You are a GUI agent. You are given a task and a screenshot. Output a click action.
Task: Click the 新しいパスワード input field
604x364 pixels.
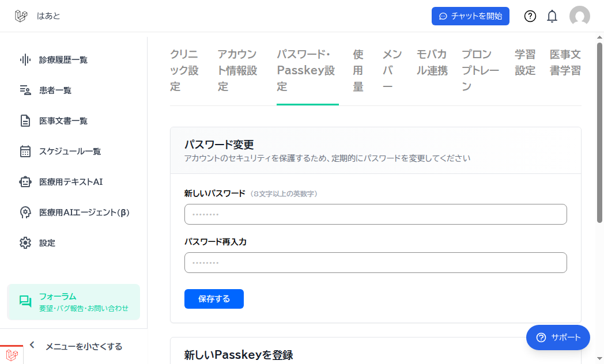(x=375, y=214)
